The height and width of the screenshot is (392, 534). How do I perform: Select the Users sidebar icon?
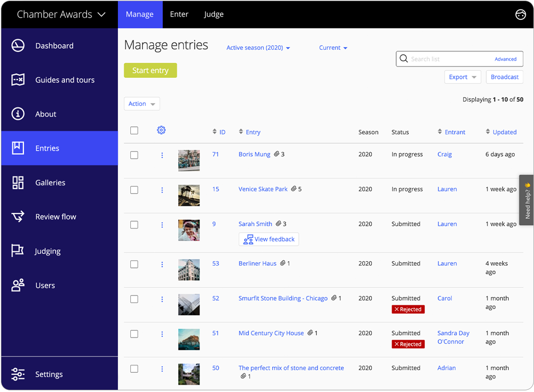click(x=17, y=285)
